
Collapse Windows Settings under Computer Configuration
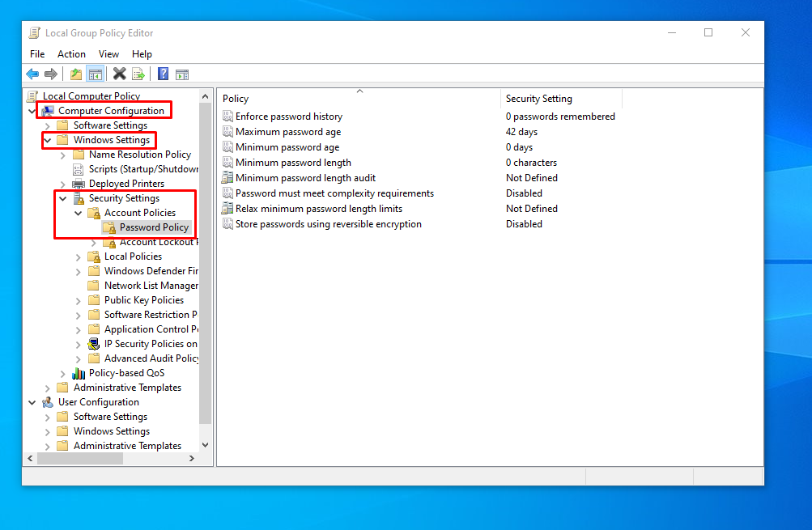click(48, 140)
